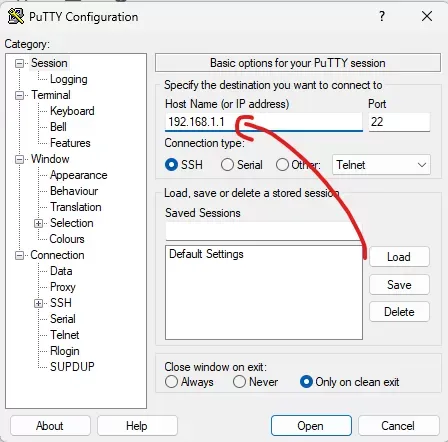448x442 pixels.
Task: Open the Proxy settings category
Action: coord(63,287)
